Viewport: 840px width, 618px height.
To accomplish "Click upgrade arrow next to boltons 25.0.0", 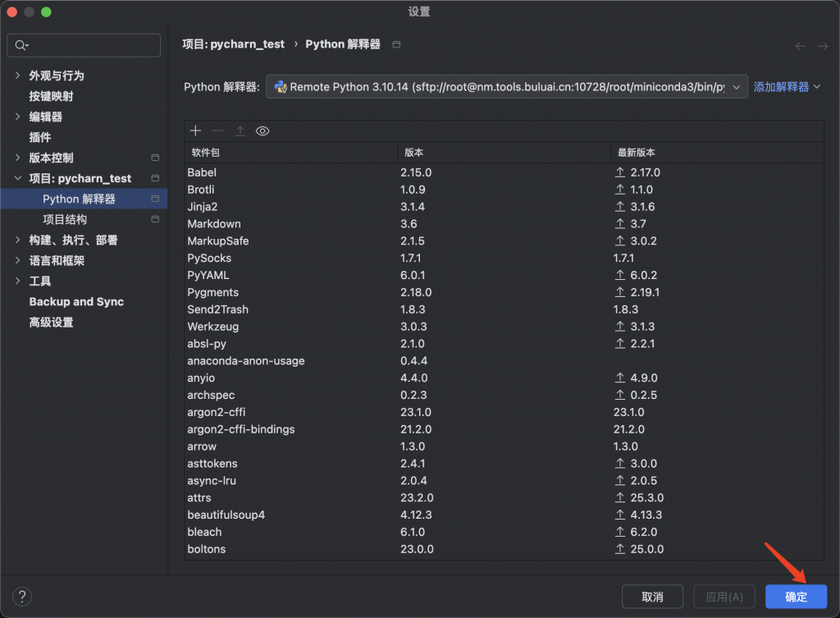I will click(x=620, y=549).
